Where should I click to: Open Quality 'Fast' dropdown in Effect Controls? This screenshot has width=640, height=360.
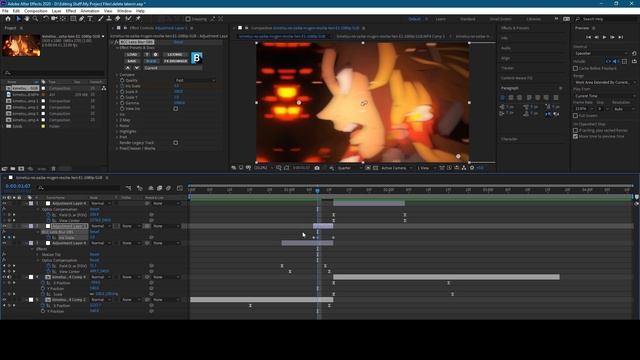[x=195, y=80]
